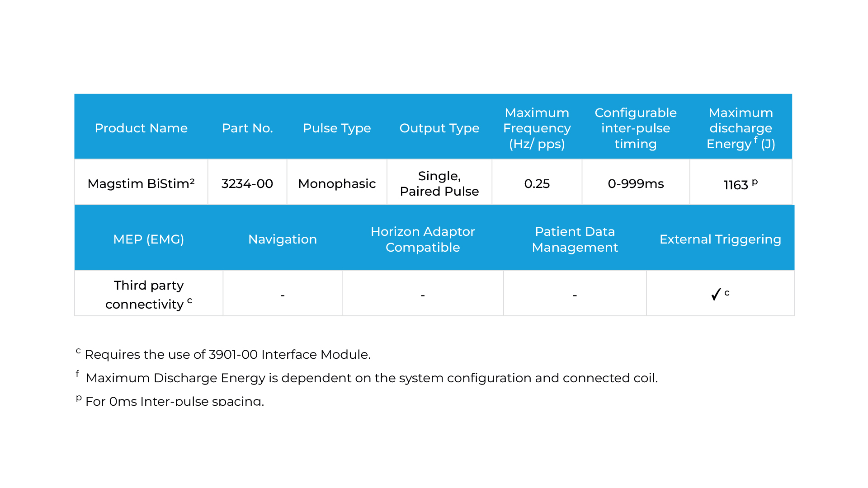Select the Output Type header cell
The height and width of the screenshot is (488, 868).
439,128
